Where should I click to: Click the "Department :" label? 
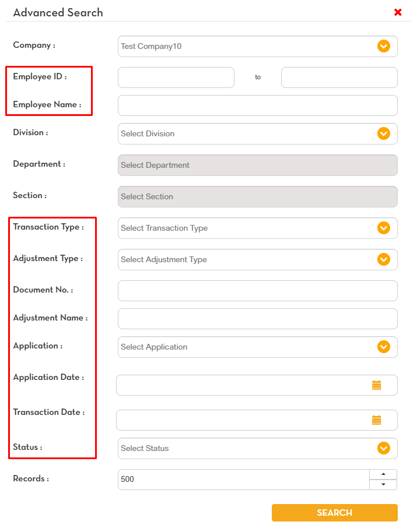pos(39,164)
